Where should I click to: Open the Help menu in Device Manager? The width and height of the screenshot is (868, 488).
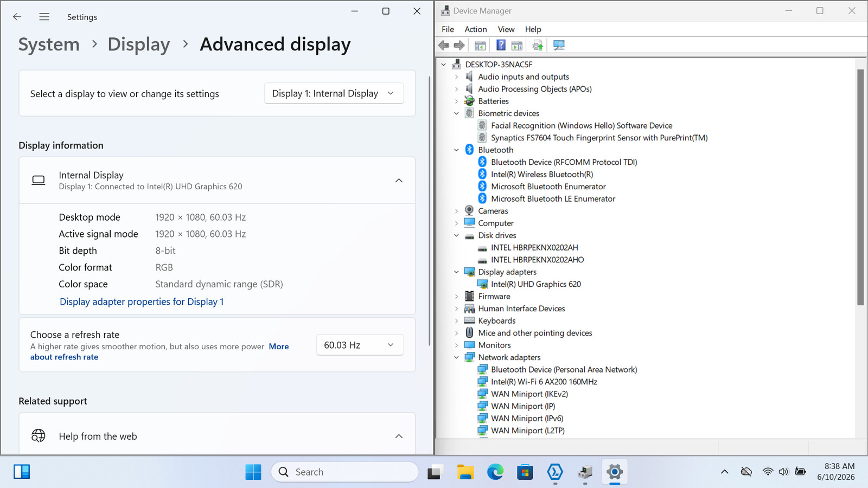point(533,29)
